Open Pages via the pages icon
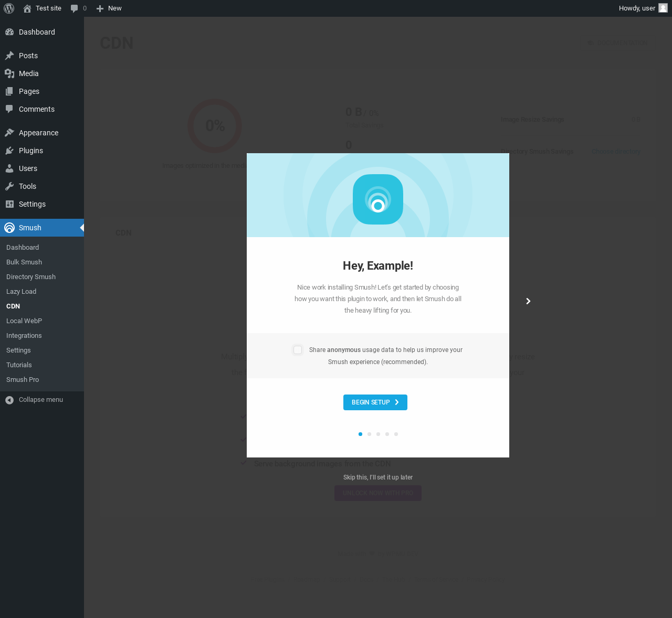The image size is (672, 618). [9, 91]
